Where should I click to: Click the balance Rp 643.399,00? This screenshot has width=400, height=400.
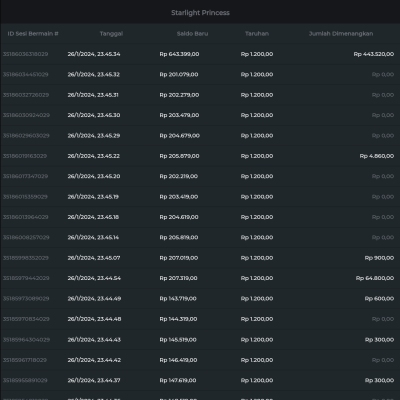pyautogui.click(x=179, y=54)
